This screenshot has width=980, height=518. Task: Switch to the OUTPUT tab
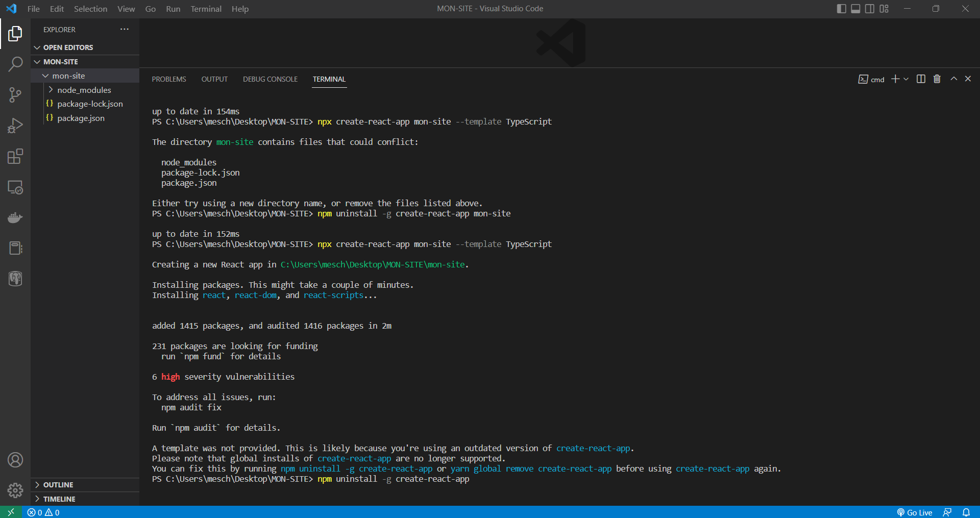(214, 79)
